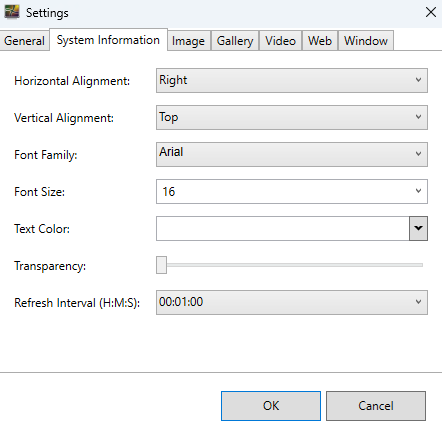Click the Transparency slider thumb

pos(161,265)
